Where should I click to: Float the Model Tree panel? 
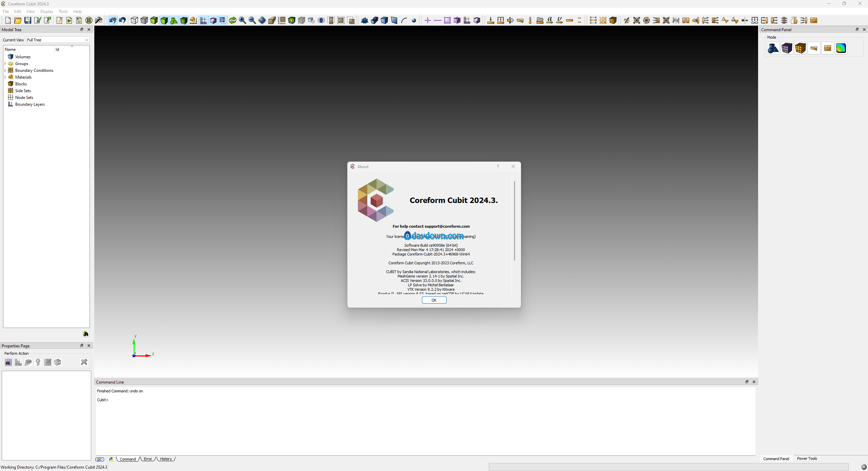click(82, 29)
